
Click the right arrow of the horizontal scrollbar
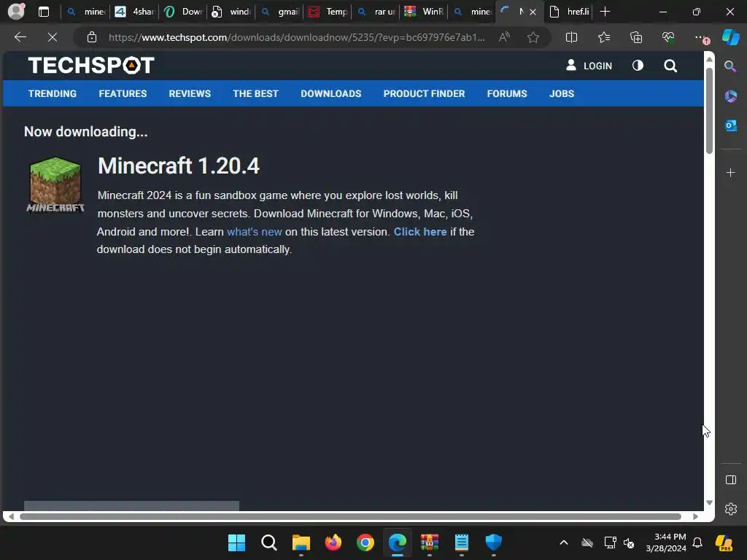[x=695, y=517]
